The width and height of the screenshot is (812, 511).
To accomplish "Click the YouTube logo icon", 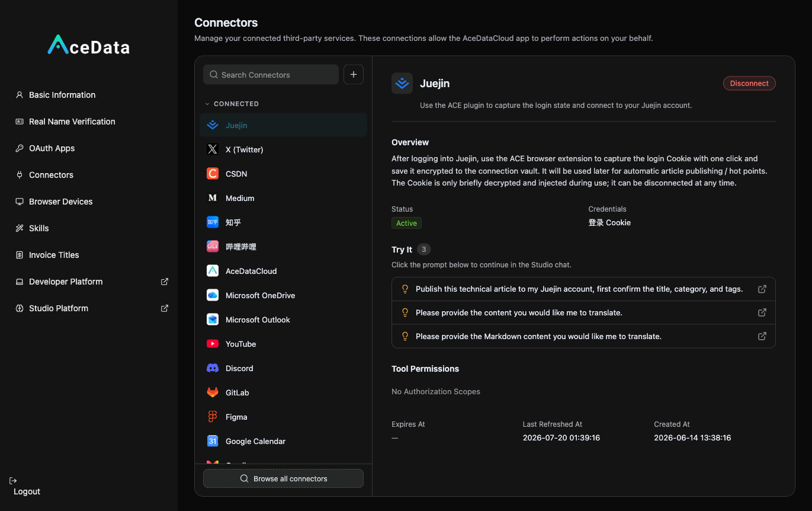I will (213, 344).
